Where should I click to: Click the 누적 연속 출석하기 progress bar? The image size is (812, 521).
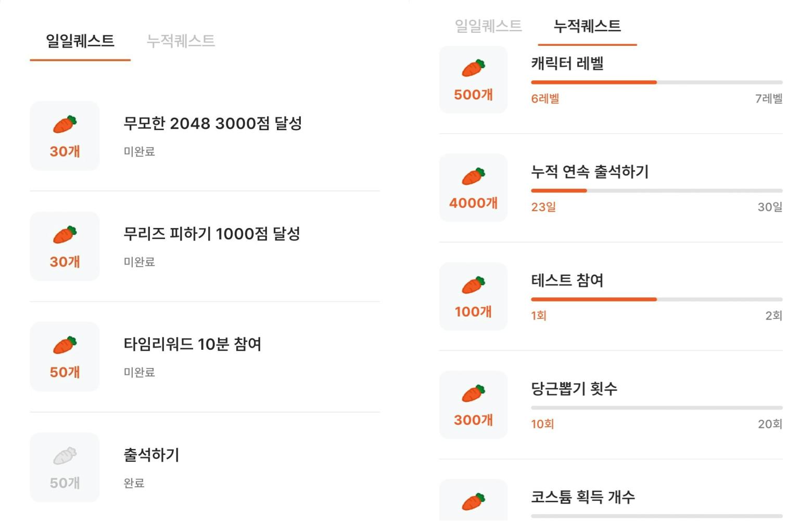pyautogui.click(x=656, y=190)
